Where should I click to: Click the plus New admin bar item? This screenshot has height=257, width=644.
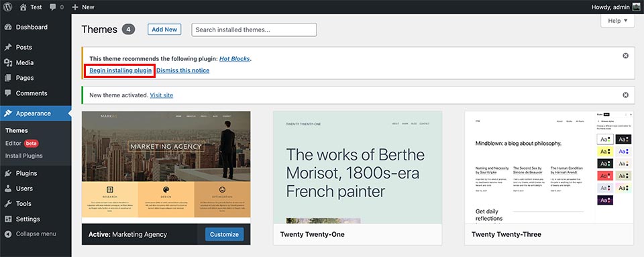(83, 7)
